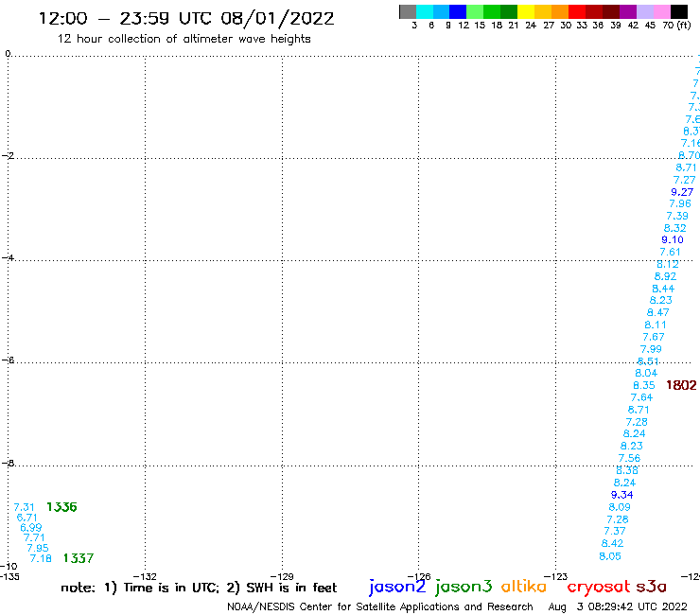700x615 pixels.
Task: Click the longitude axis label -123
Action: click(556, 576)
